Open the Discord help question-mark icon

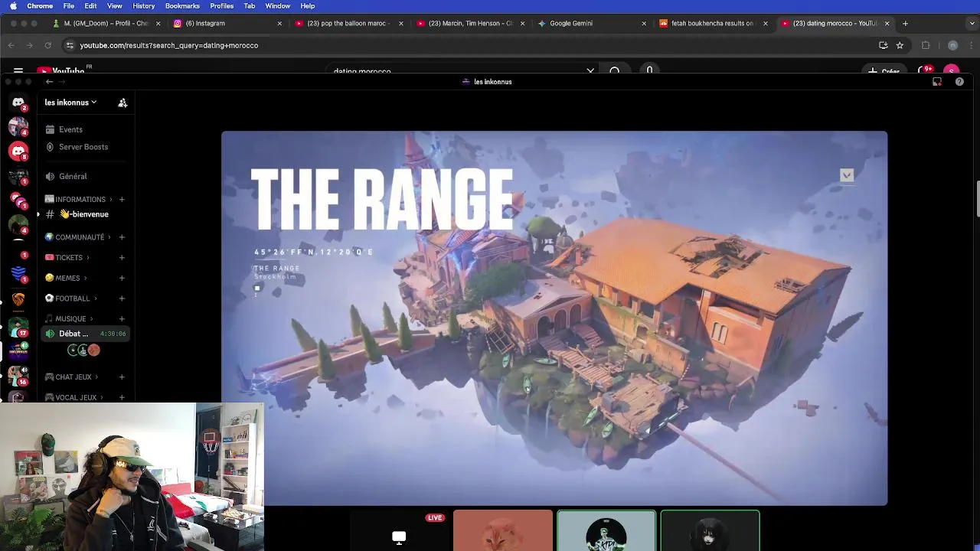959,82
